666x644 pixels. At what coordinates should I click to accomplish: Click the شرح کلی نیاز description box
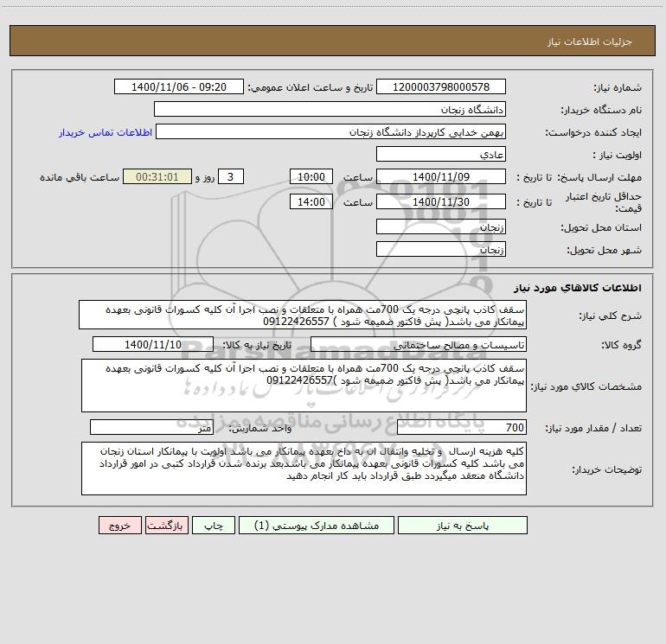coord(303,315)
